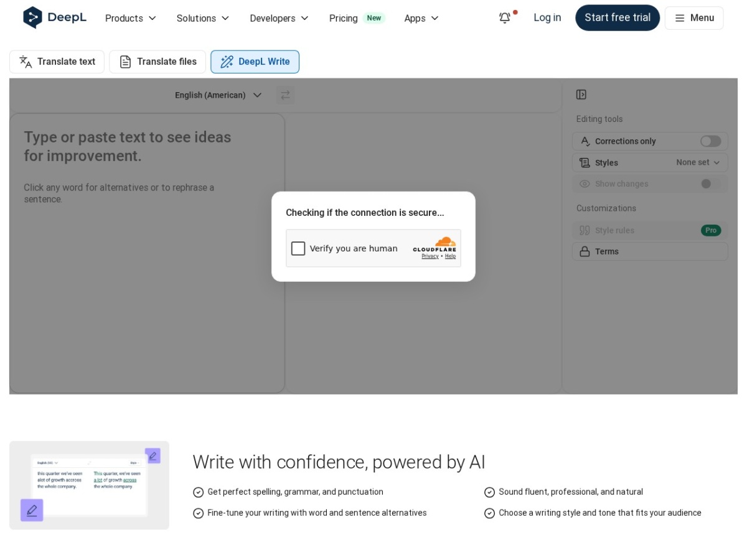Click the Style rules Pro button
Viewport: 747px width, 560px height.
[x=711, y=230]
